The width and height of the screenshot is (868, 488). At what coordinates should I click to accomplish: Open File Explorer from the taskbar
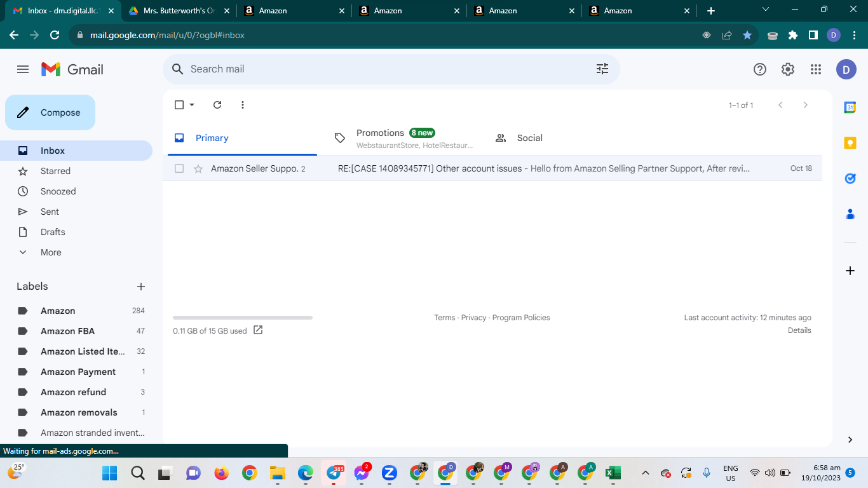click(277, 473)
